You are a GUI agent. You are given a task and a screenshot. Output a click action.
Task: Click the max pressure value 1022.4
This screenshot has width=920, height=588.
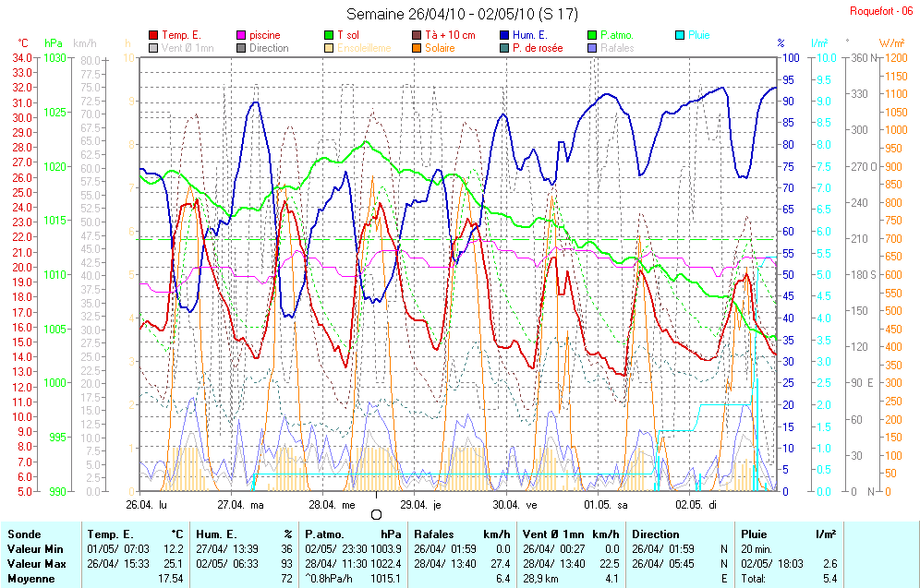coord(387,564)
